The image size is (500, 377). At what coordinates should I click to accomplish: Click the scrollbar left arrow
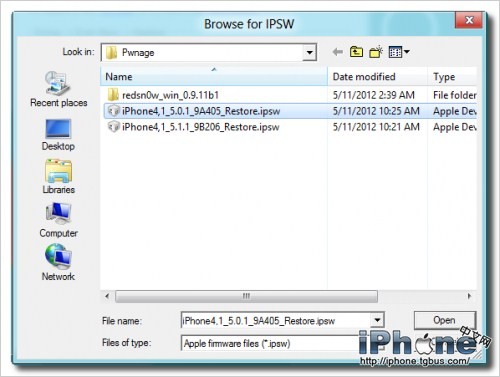107,296
